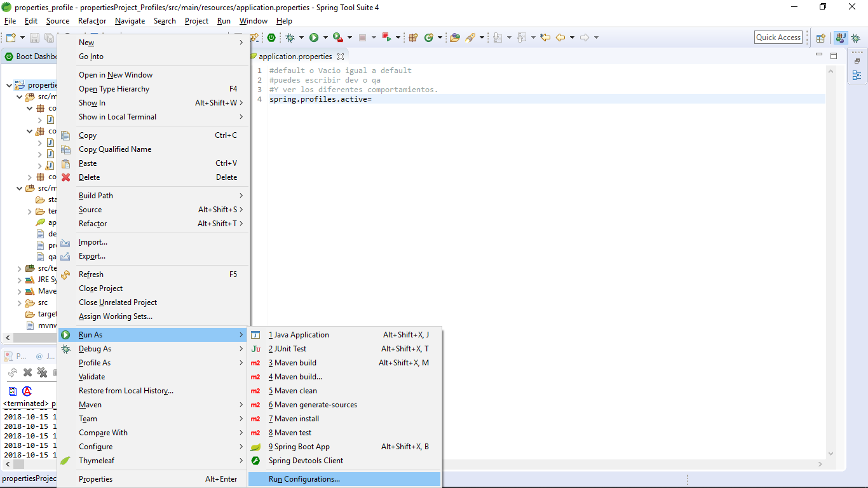
Task: Maximize the editor area
Action: point(834,56)
